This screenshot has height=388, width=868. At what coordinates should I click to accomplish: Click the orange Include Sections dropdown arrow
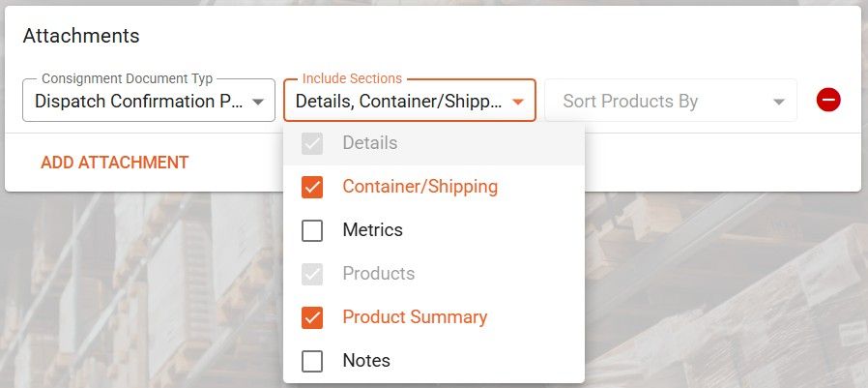(518, 102)
